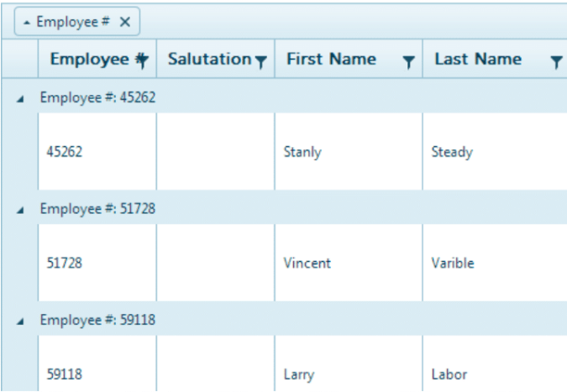Click empty Salutation cell in Vincent row

coord(216,263)
